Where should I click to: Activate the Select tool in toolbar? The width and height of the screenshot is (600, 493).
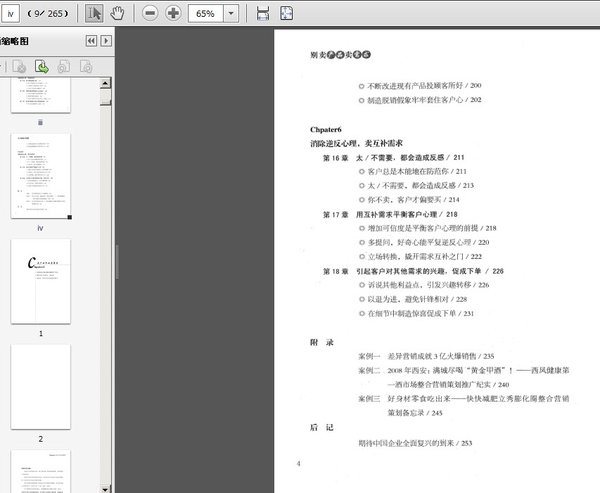pyautogui.click(x=94, y=13)
